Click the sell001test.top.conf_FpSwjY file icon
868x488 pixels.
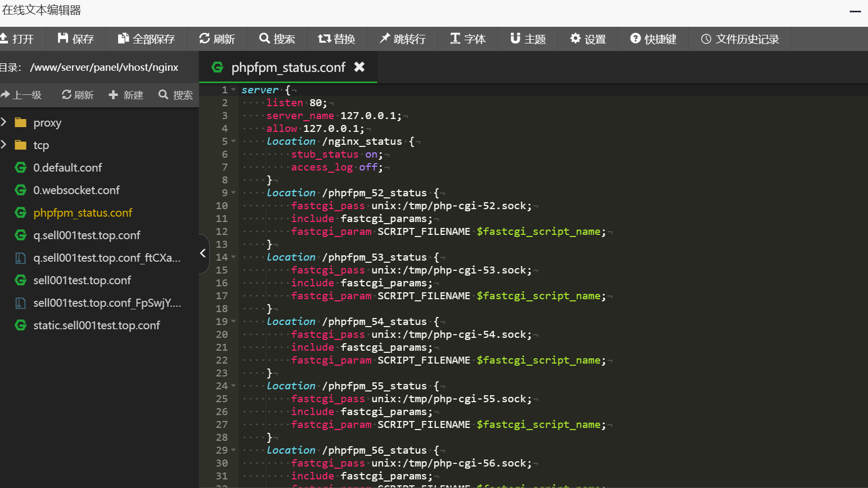[20, 303]
